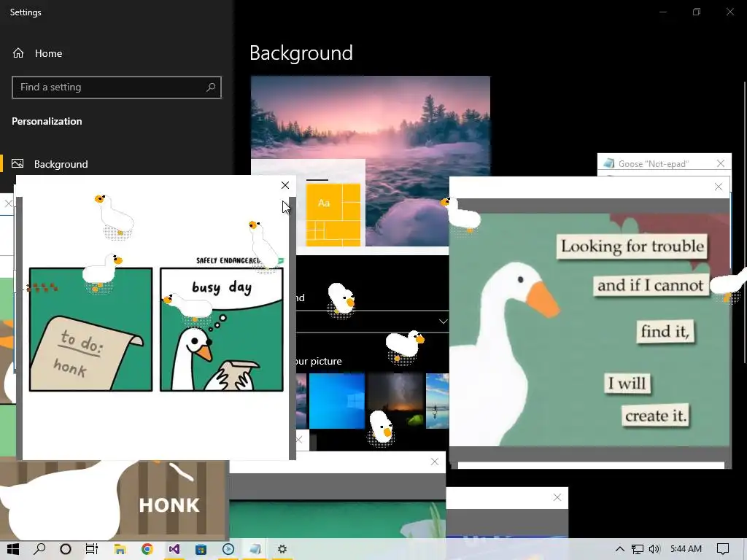The image size is (747, 560).
Task: Open File Explorer from the taskbar
Action: tap(120, 549)
